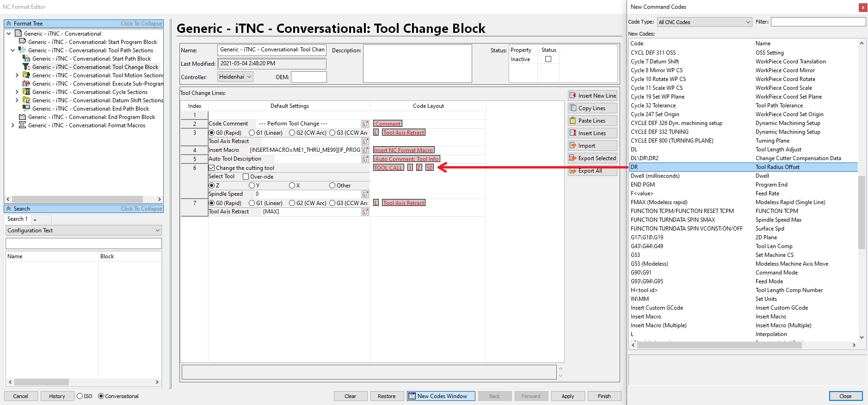Click the Tool Path Sections tree icon
The image size is (868, 405).
[22, 50]
